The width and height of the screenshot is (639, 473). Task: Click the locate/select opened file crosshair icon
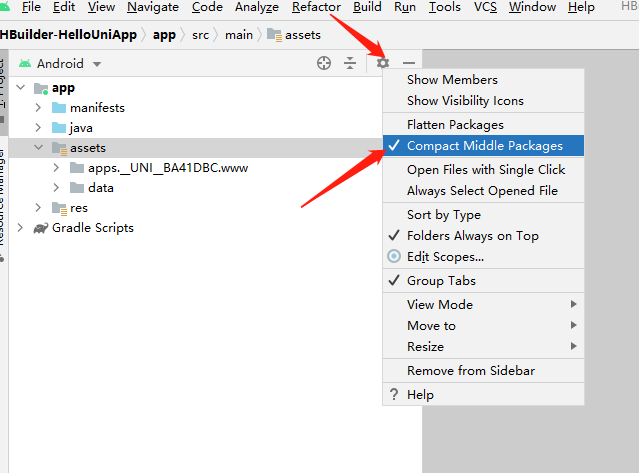click(324, 63)
